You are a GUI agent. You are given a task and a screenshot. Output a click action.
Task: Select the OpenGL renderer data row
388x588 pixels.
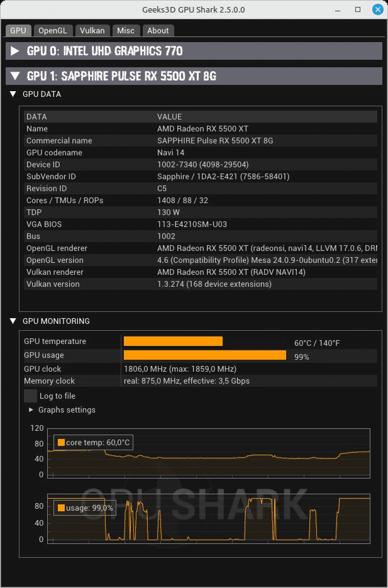tap(201, 248)
